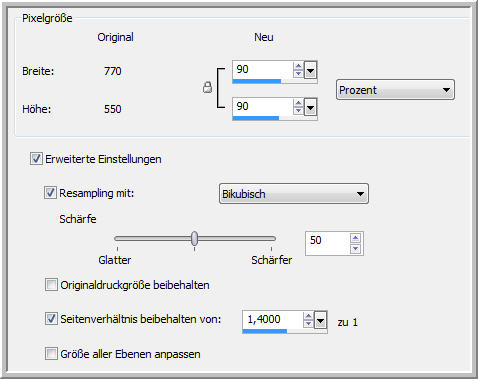Open height value dropdown arrow
478x379 pixels.
point(310,107)
